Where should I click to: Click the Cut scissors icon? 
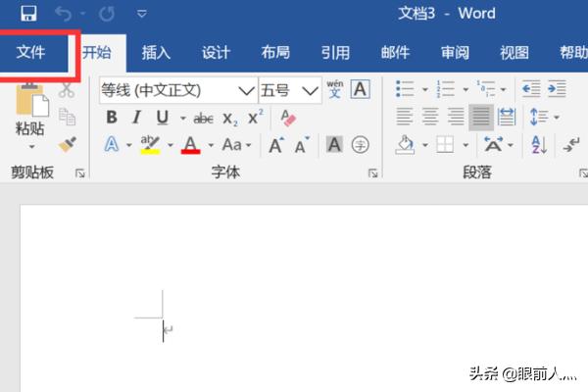tap(67, 90)
